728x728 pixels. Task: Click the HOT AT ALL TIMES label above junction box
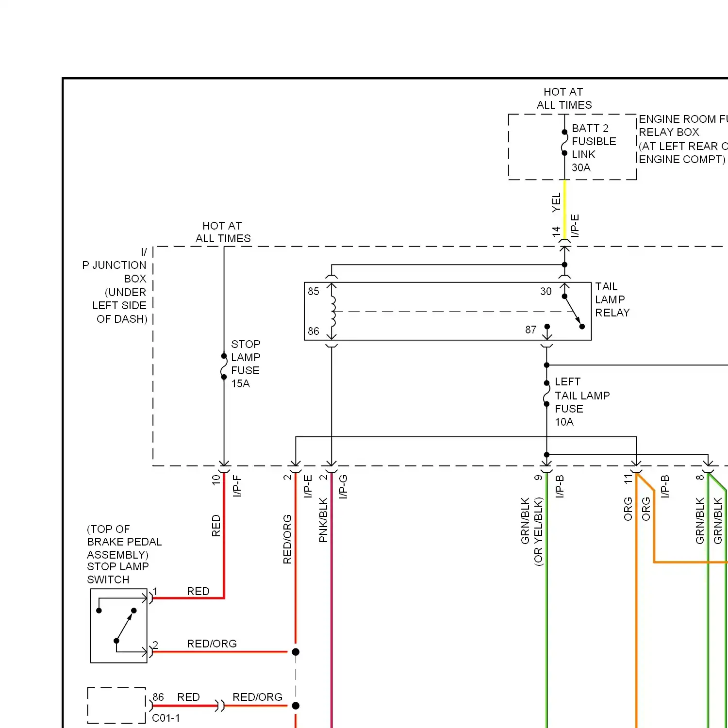(x=223, y=232)
